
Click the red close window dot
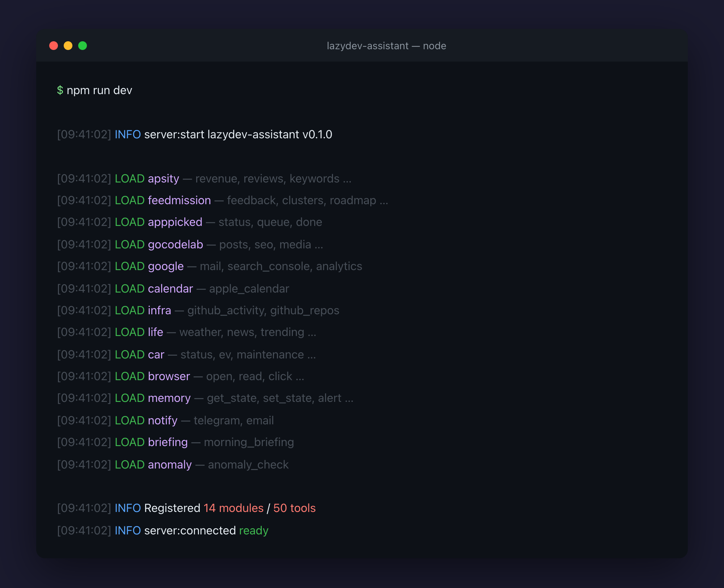point(54,46)
